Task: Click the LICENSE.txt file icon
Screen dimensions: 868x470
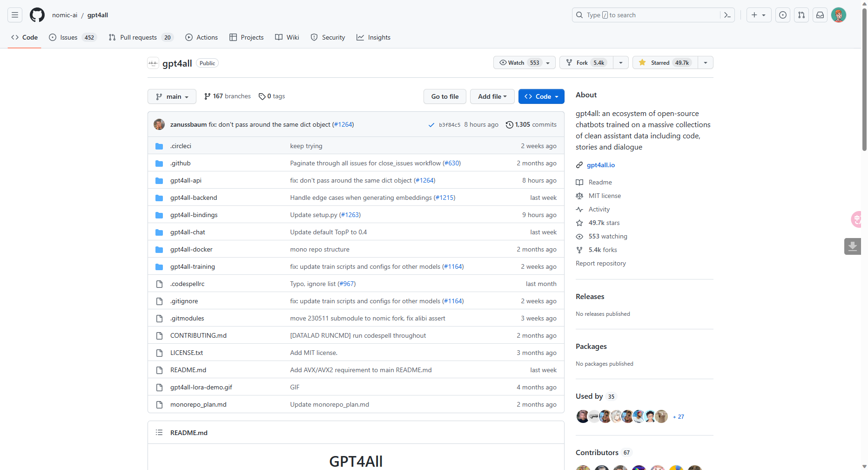Action: click(159, 353)
